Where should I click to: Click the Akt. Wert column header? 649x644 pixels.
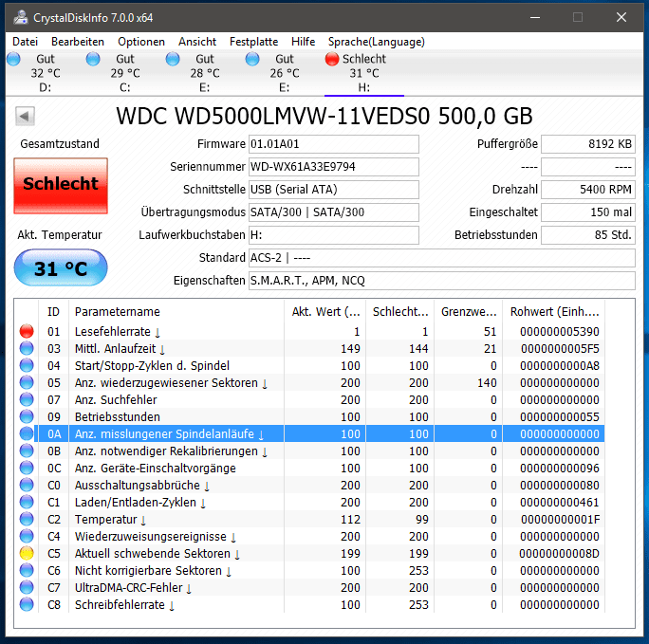[x=325, y=311]
